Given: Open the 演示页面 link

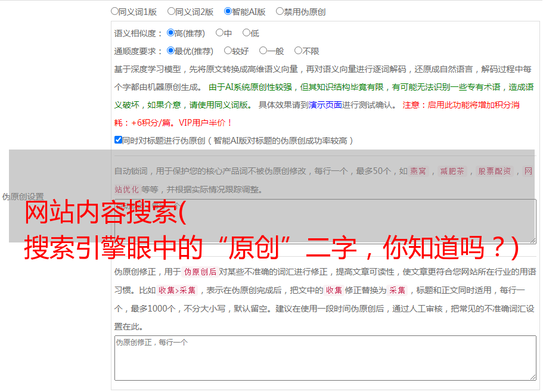Looking at the screenshot, I should pos(325,105).
